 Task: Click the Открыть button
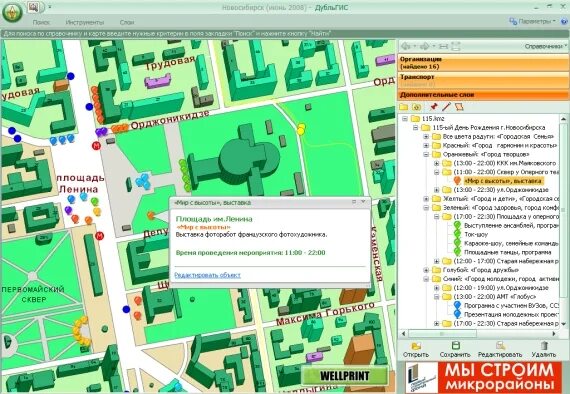416,350
